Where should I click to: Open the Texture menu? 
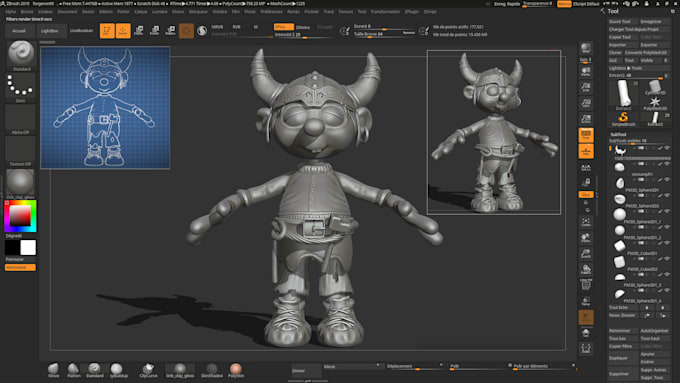[346, 12]
